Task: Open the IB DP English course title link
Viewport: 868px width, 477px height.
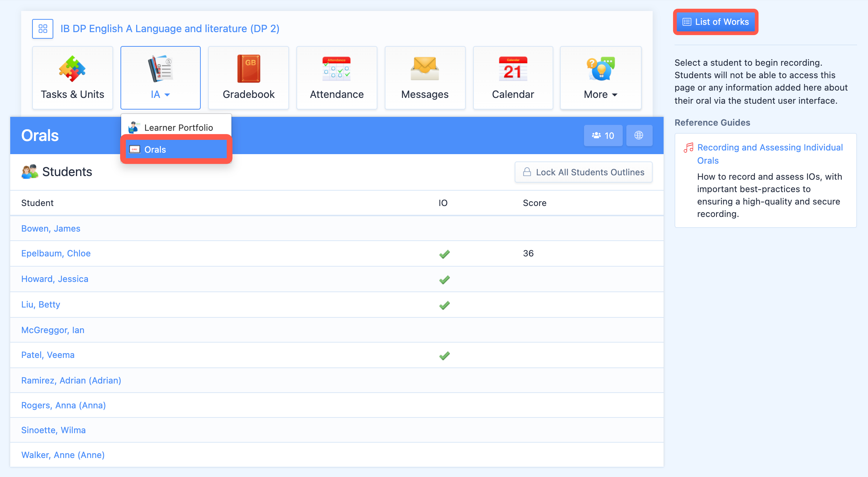Action: 170,28
